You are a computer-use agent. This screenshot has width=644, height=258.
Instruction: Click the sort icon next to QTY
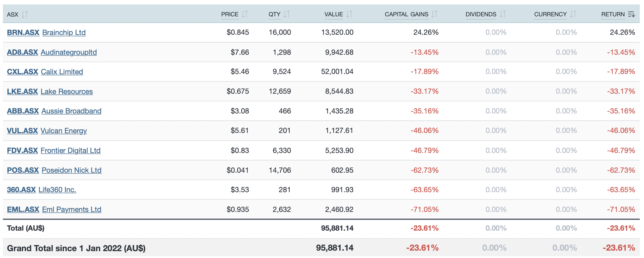click(286, 14)
